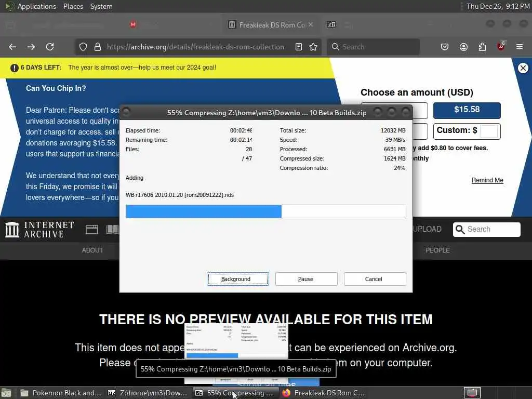Click the Custom dollar amount field

(x=489, y=131)
